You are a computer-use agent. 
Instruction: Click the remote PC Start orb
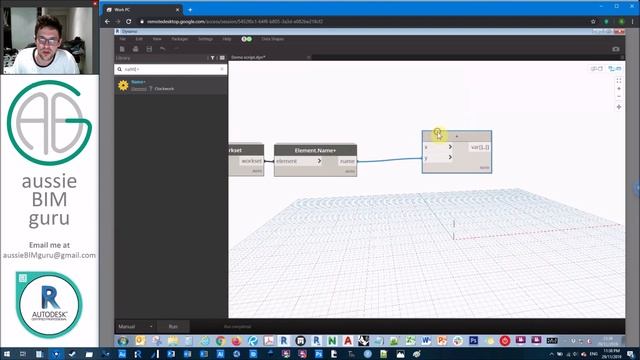point(122,340)
